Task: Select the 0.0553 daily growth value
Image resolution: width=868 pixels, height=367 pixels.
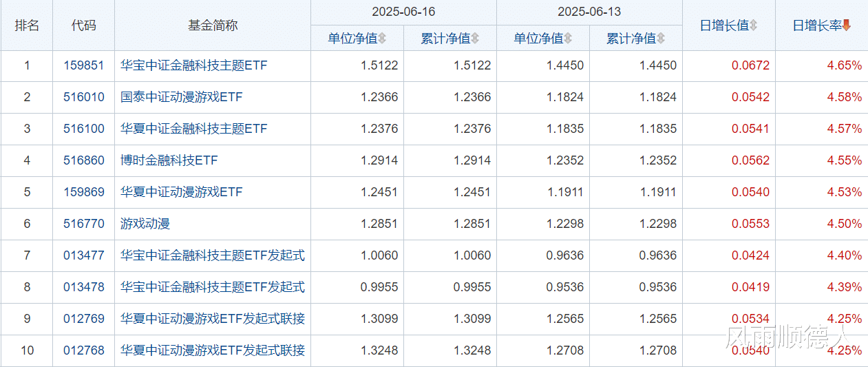Action: pos(751,224)
